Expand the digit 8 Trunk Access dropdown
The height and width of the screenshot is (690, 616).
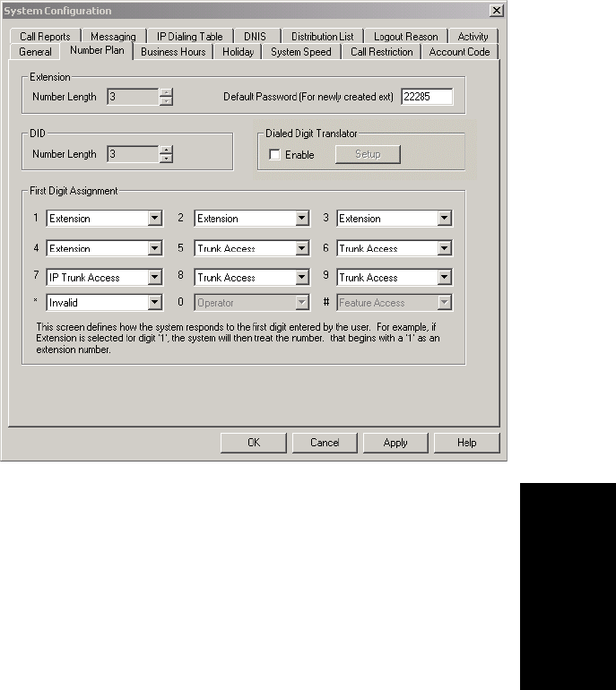tap(301, 277)
